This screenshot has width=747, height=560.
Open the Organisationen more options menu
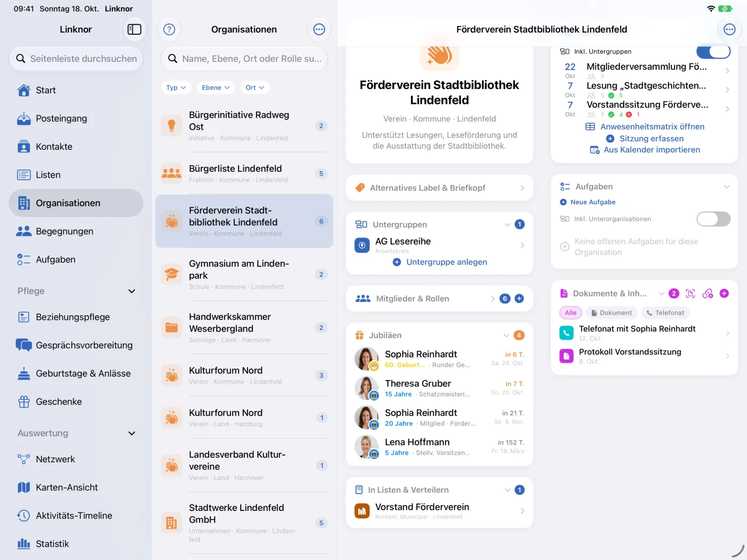point(319,29)
